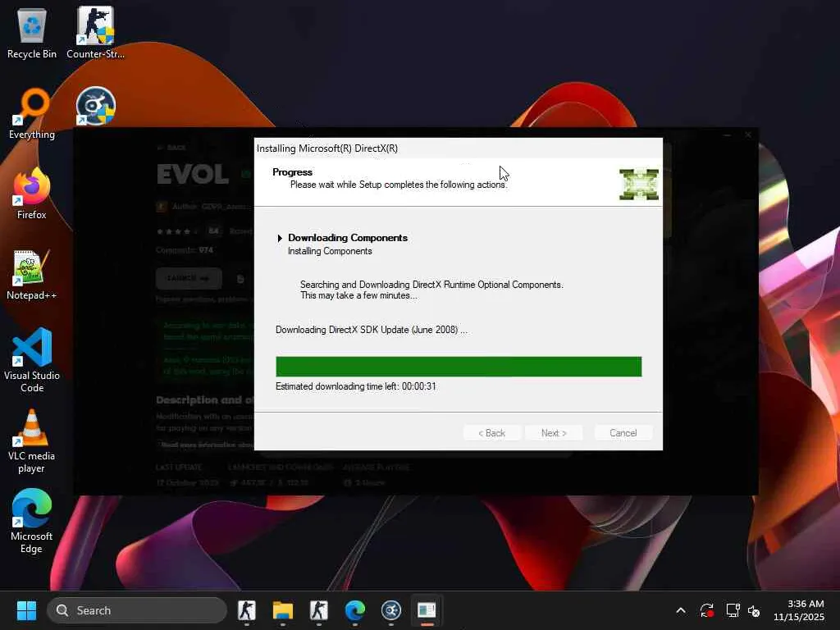840x630 pixels.
Task: Open the Recycle Bin desktop icon
Action: pyautogui.click(x=32, y=33)
